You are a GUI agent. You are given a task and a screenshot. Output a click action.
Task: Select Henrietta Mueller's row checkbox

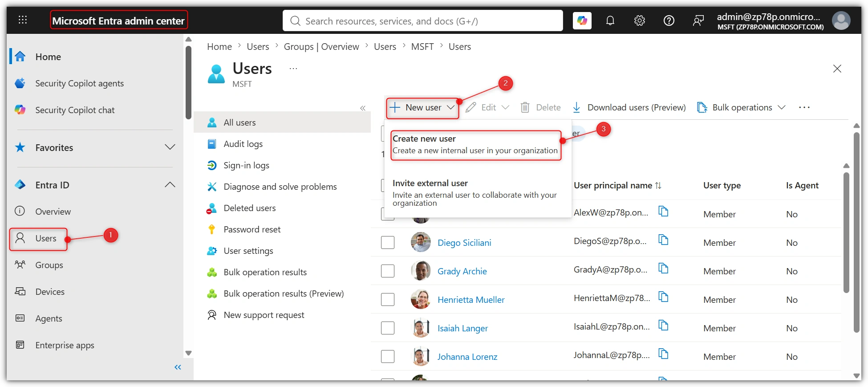pyautogui.click(x=388, y=299)
